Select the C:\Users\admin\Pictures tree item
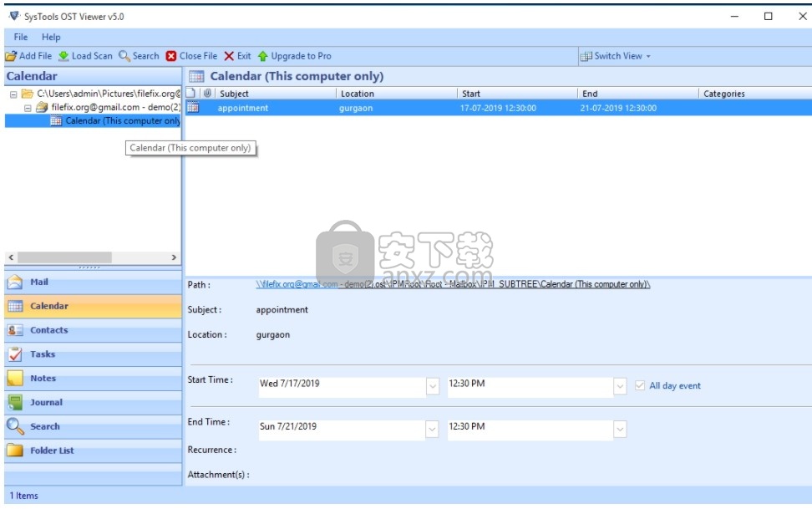The image size is (812, 509). point(109,94)
